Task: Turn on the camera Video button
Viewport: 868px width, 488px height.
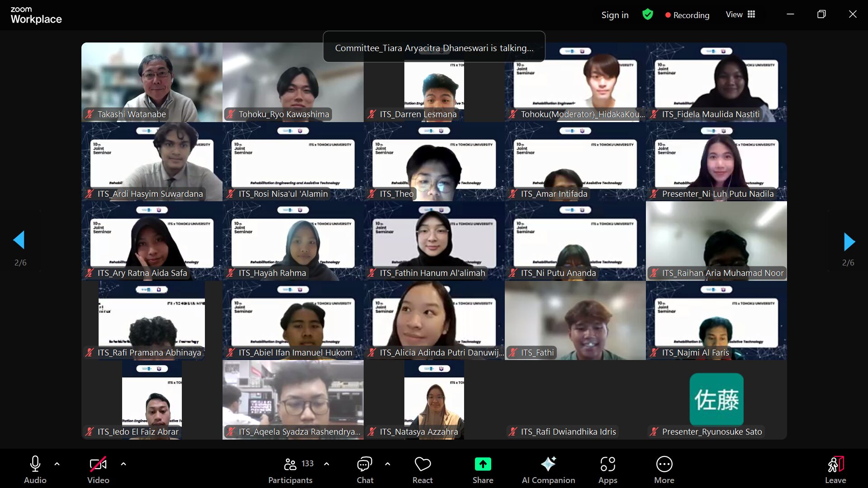Action: coord(98,469)
